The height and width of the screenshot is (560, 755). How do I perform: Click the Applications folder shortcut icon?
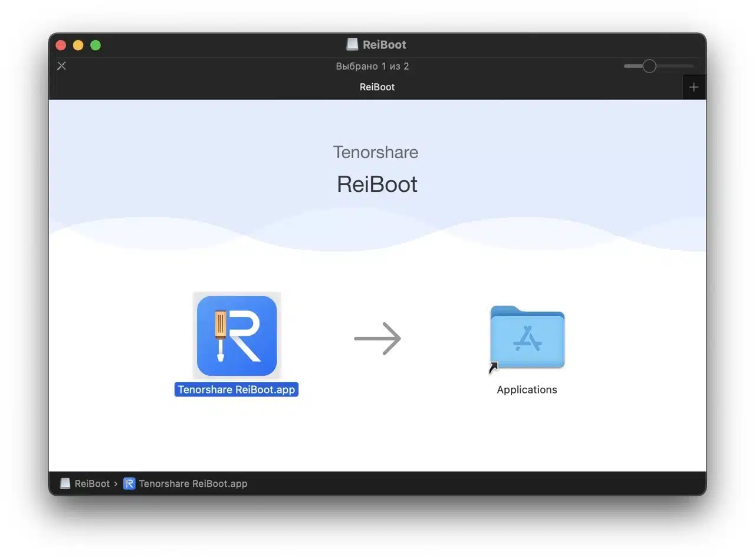point(527,338)
